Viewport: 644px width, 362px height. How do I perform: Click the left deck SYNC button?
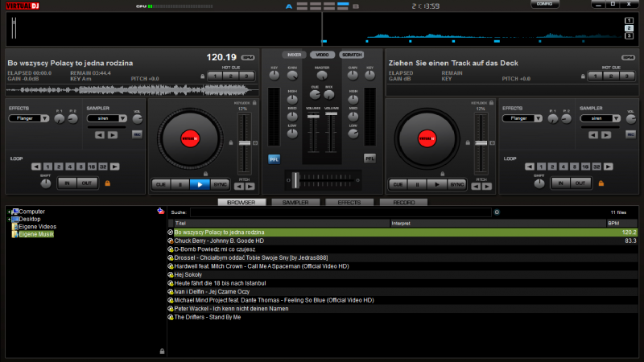coord(221,184)
